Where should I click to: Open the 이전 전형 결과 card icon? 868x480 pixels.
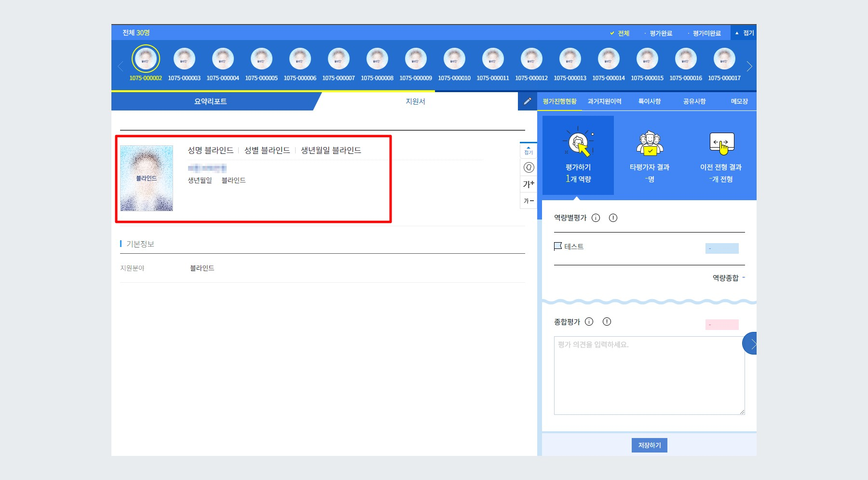[721, 143]
